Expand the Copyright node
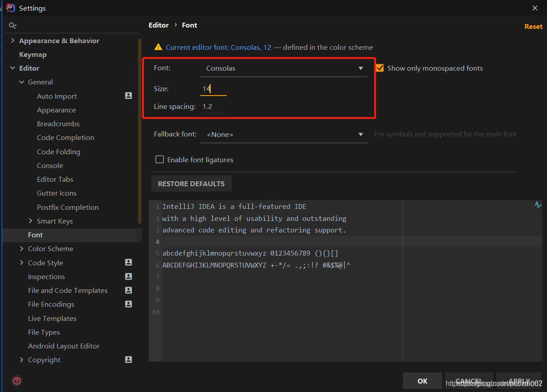Image resolution: width=547 pixels, height=392 pixels. [21, 360]
